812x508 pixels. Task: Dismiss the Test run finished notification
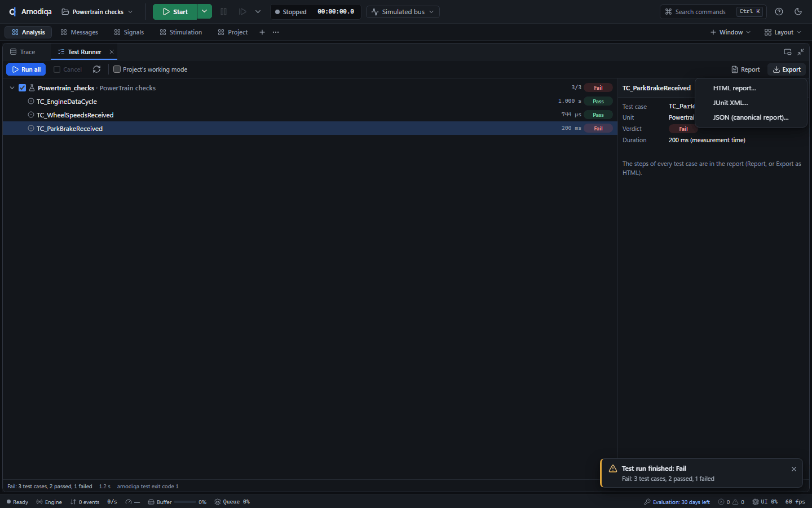coord(794,469)
